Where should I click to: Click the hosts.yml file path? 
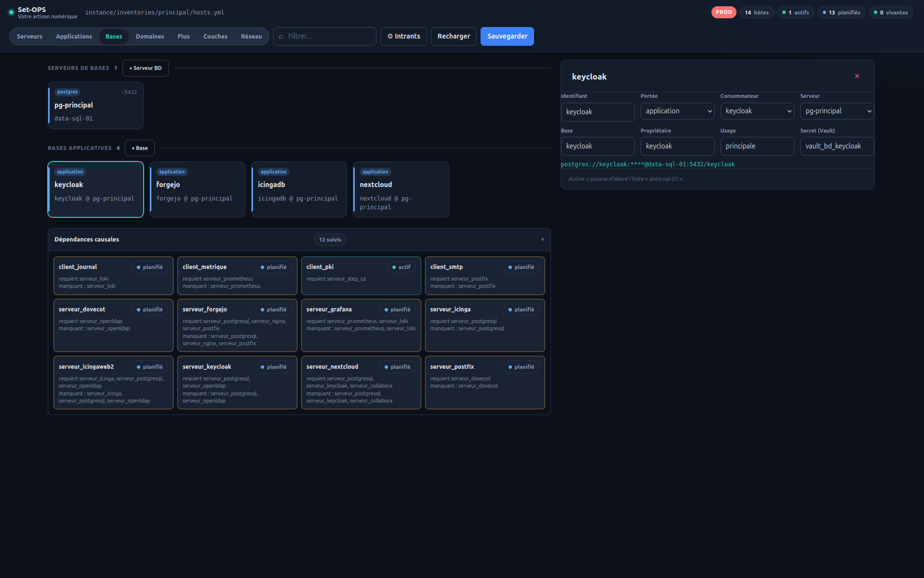coord(155,13)
